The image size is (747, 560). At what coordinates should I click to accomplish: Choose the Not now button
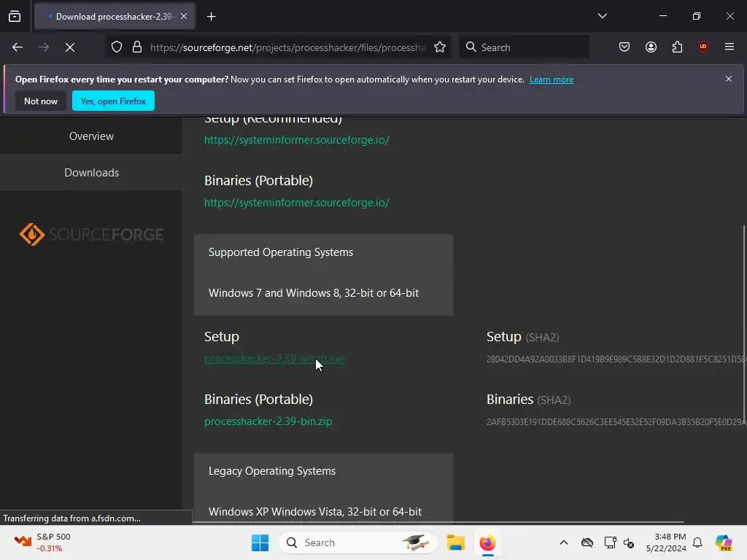(41, 101)
